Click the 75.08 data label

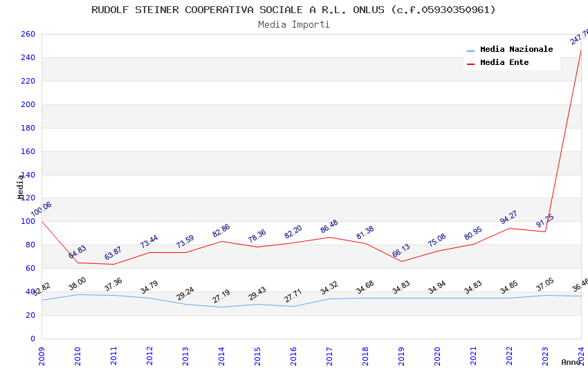(437, 240)
